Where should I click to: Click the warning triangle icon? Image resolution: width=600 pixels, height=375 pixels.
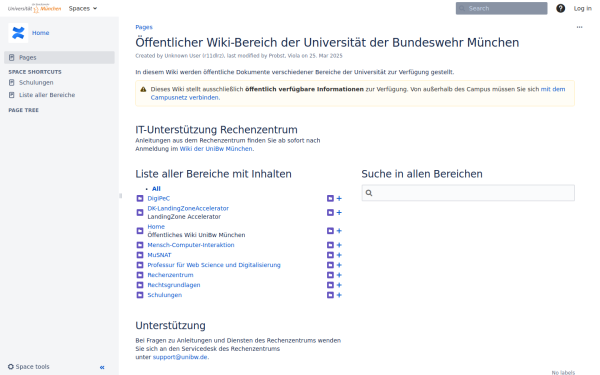(143, 89)
